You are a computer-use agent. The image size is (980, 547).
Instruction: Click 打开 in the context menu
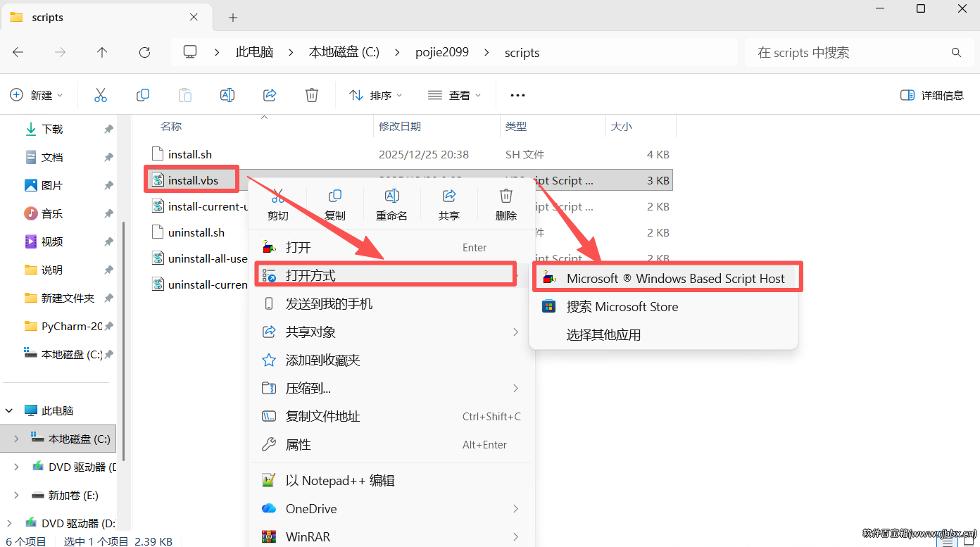tap(391, 247)
